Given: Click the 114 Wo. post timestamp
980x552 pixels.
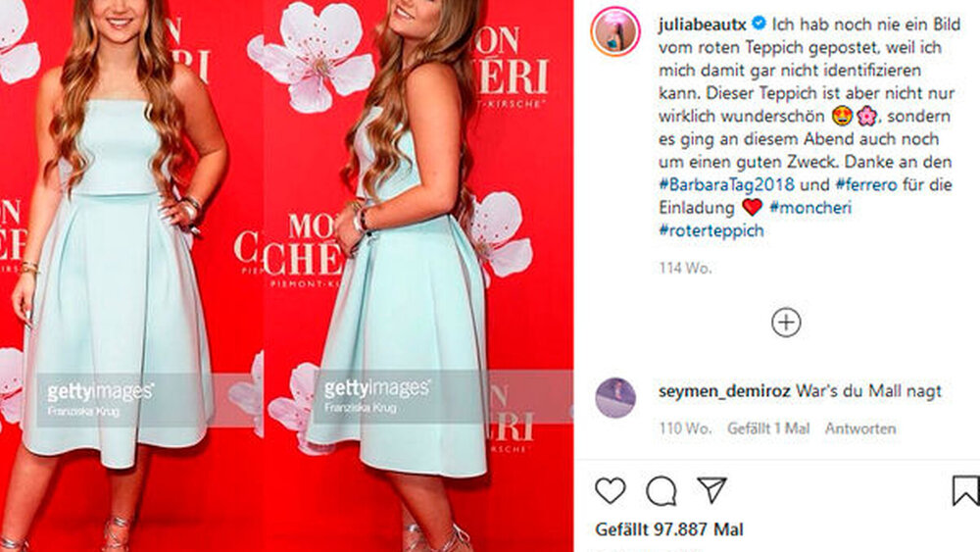Looking at the screenshot, I should coord(685,269).
